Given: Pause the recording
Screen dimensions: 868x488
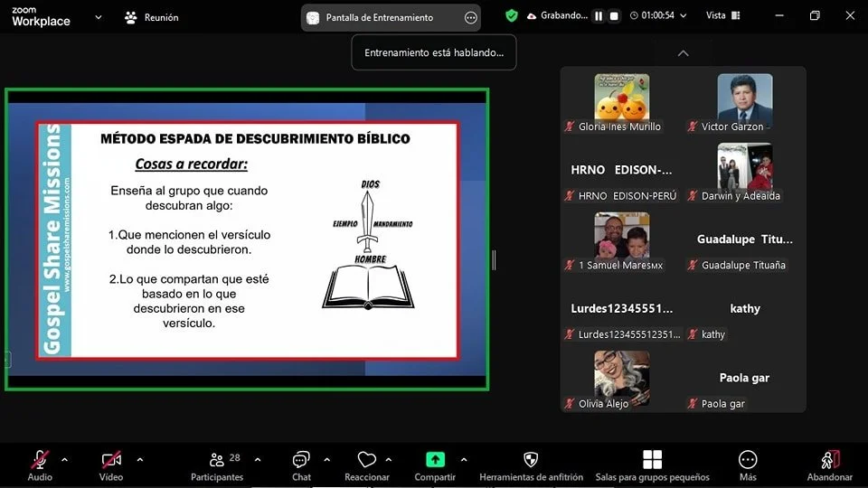Looking at the screenshot, I should pos(599,16).
